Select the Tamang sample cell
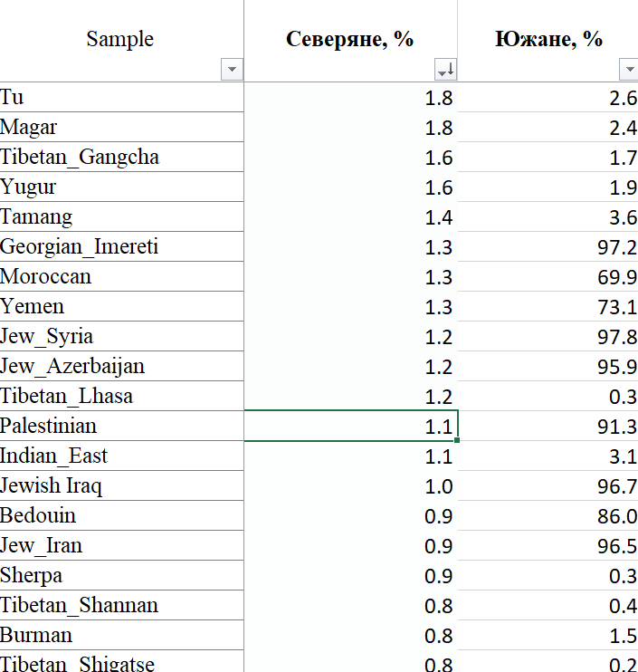Viewport: 638px width, 672px height. pos(121,216)
